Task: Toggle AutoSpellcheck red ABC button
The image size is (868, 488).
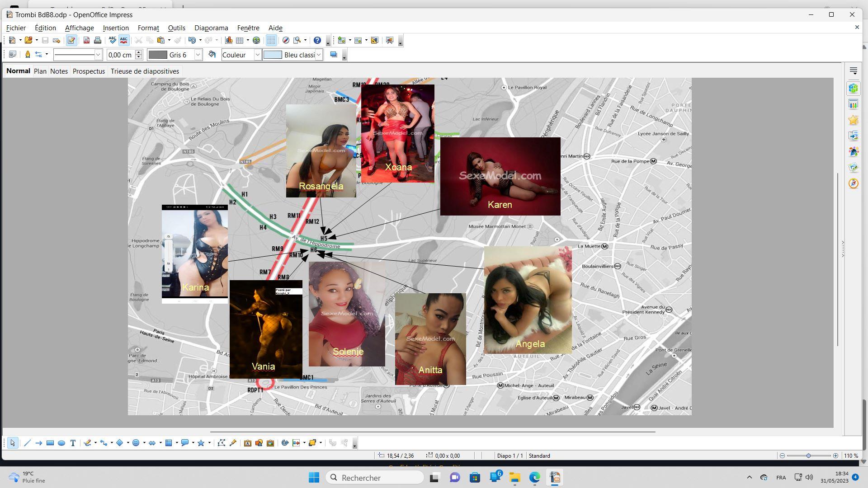Action: [x=123, y=40]
